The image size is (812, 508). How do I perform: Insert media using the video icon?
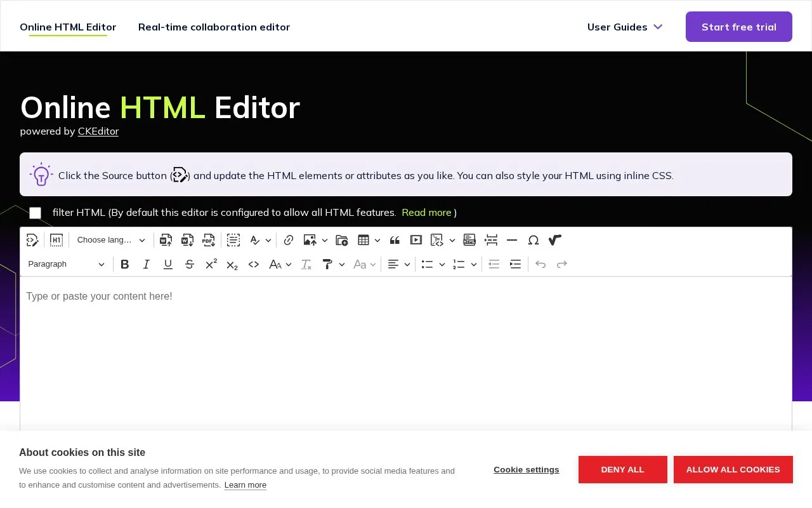[x=416, y=240]
